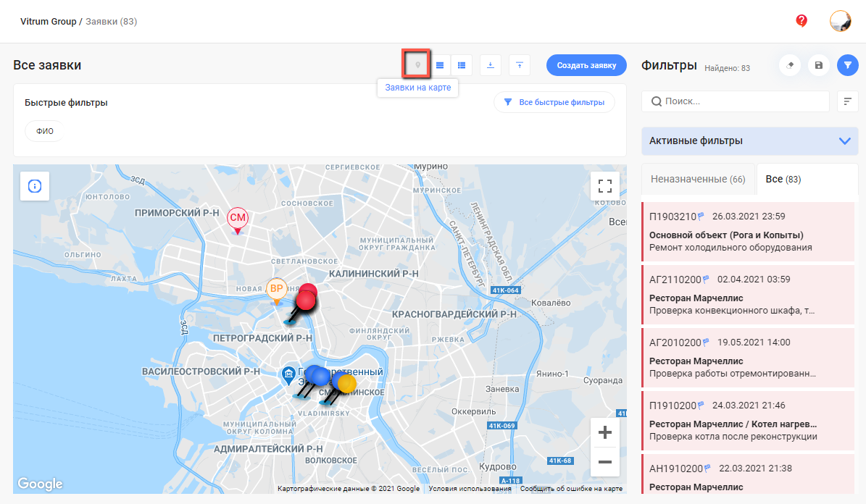Open request АГ2110200 card

[x=748, y=295]
